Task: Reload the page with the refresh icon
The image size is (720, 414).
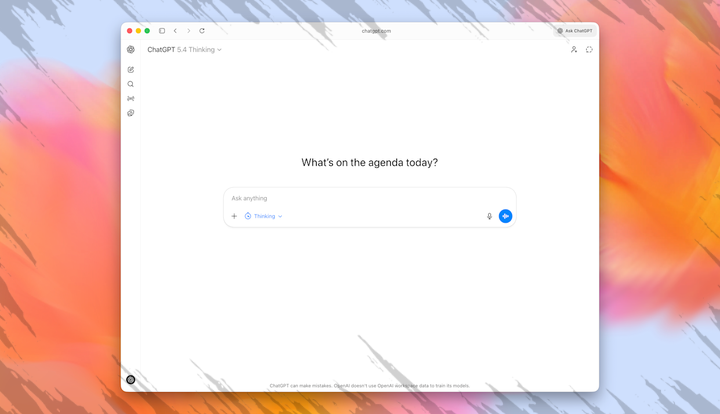Action: (x=202, y=31)
